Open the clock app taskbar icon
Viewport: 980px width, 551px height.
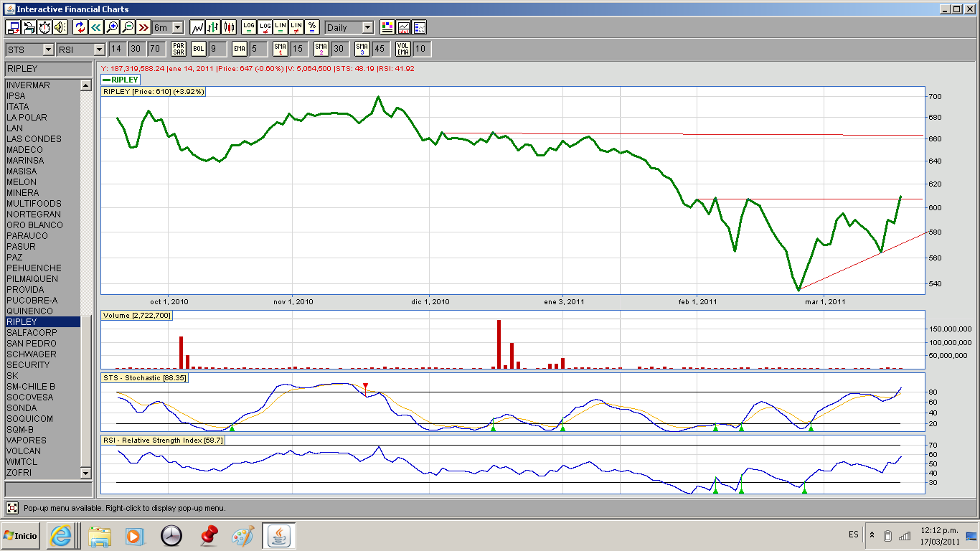(171, 536)
